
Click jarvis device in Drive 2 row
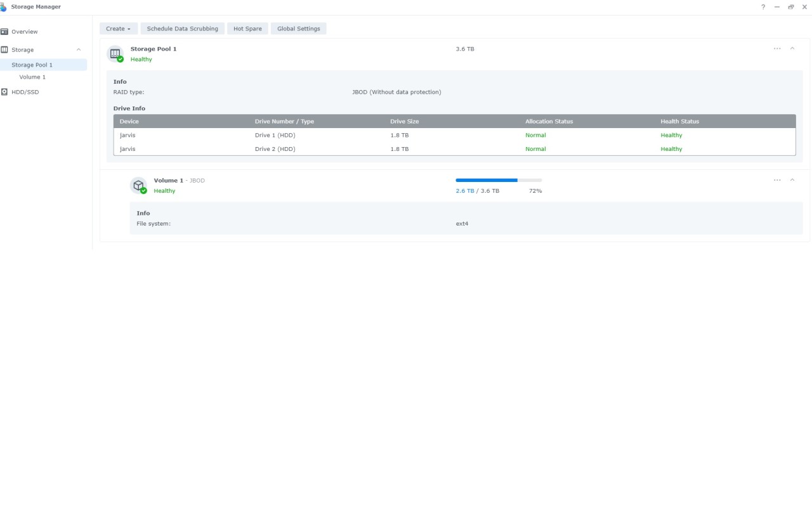[x=128, y=149]
